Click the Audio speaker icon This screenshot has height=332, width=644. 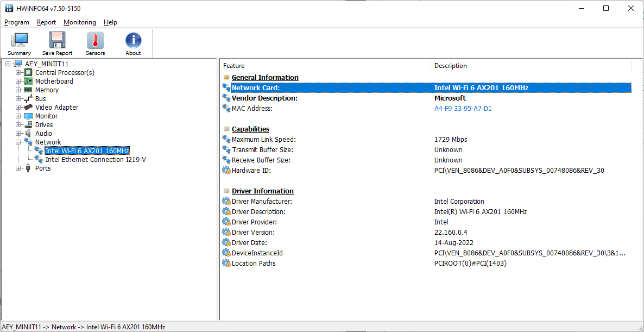click(x=28, y=133)
